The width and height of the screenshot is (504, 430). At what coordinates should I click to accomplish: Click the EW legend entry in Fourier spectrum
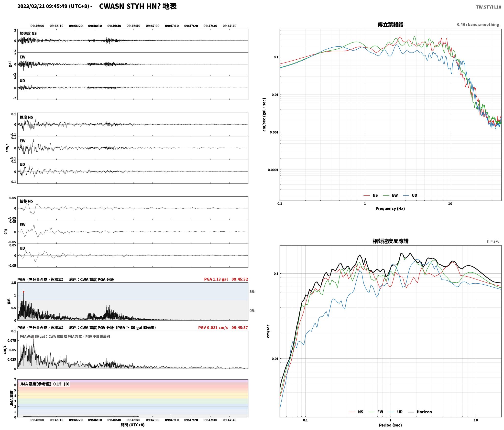(390, 195)
